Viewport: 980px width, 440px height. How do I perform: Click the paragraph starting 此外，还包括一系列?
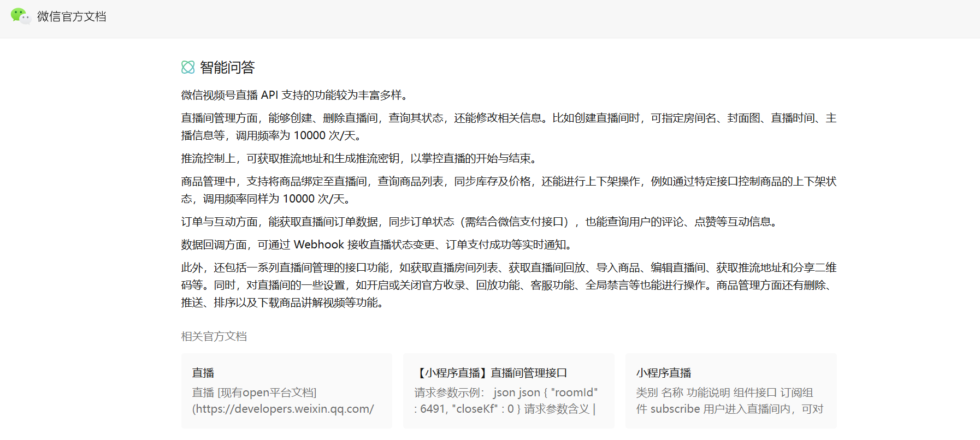(509, 285)
